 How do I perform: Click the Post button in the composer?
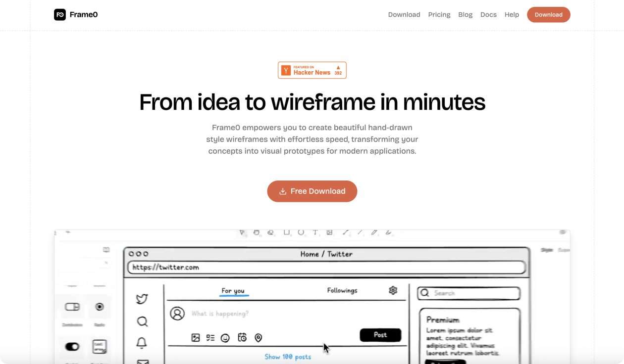click(380, 335)
